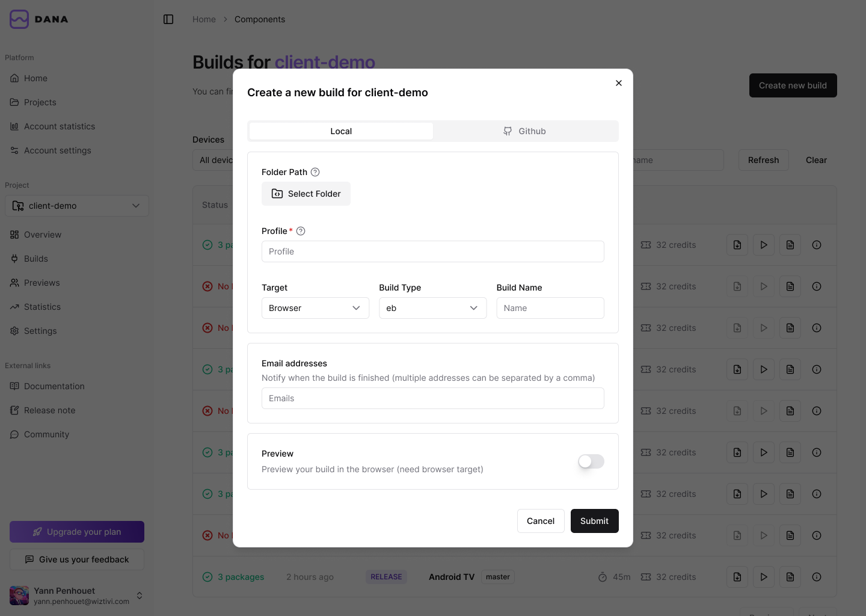Enable the Preview toggle
Screen dimensions: 866x616
tap(591, 461)
